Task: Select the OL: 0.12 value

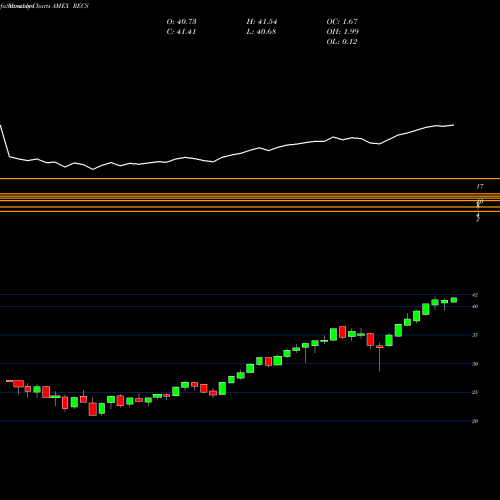Action: click(x=342, y=42)
